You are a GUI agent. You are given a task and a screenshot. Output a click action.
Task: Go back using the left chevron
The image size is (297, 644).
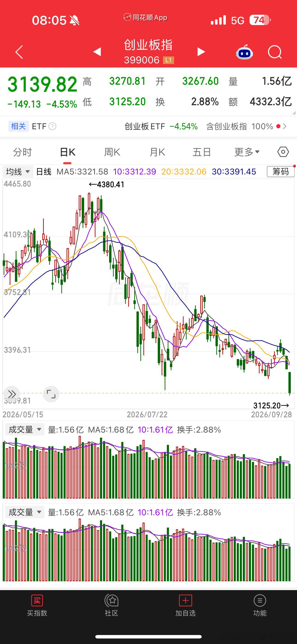click(19, 52)
